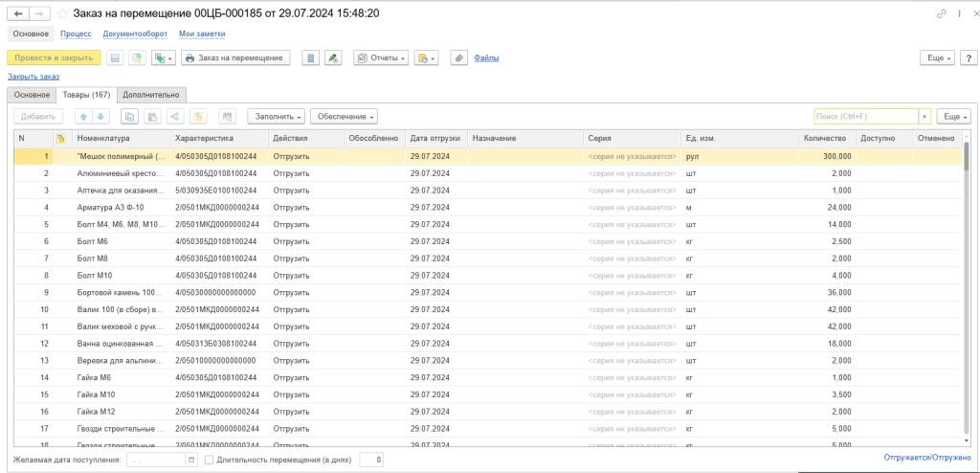Click the 'Закрыть заказ' link

33,76
